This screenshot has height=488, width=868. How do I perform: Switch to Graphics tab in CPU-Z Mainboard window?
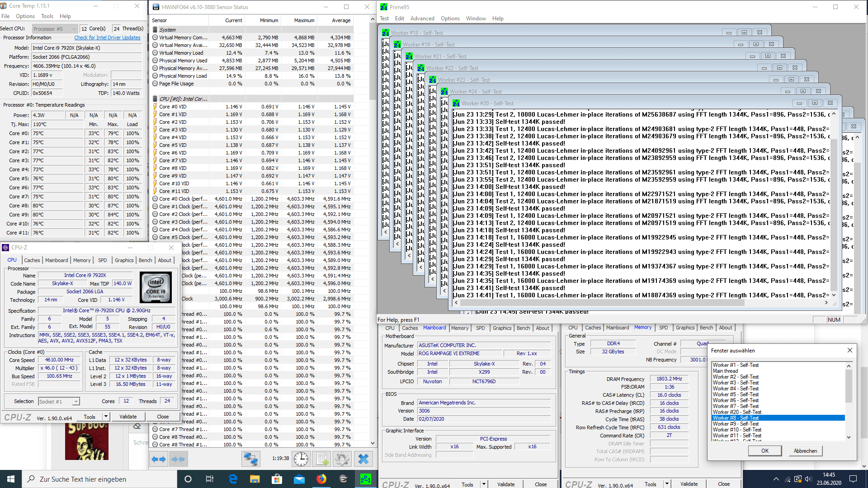coord(502,328)
